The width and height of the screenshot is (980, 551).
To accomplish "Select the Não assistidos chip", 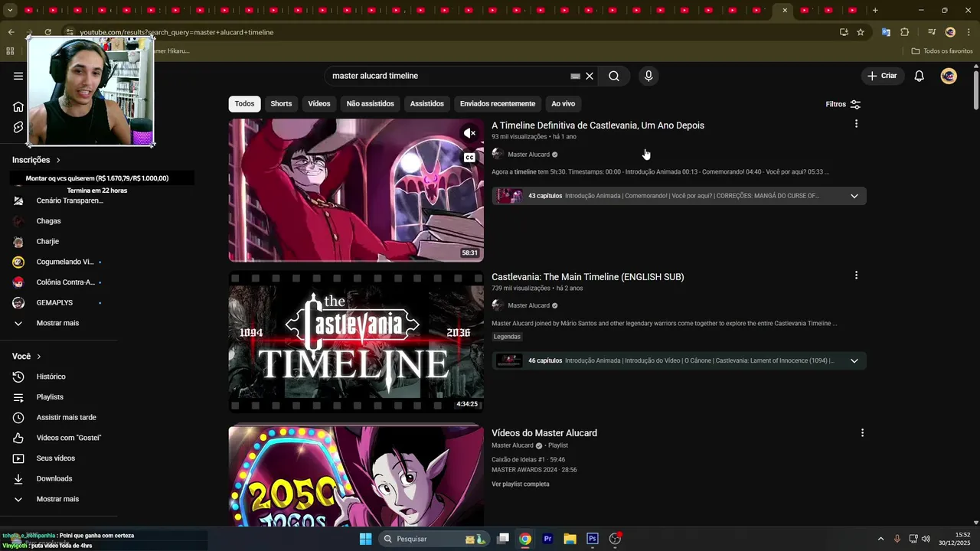I will click(x=370, y=104).
